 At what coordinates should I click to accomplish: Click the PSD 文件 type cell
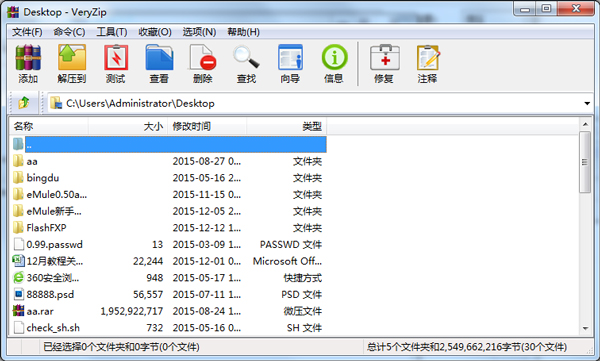pyautogui.click(x=302, y=294)
